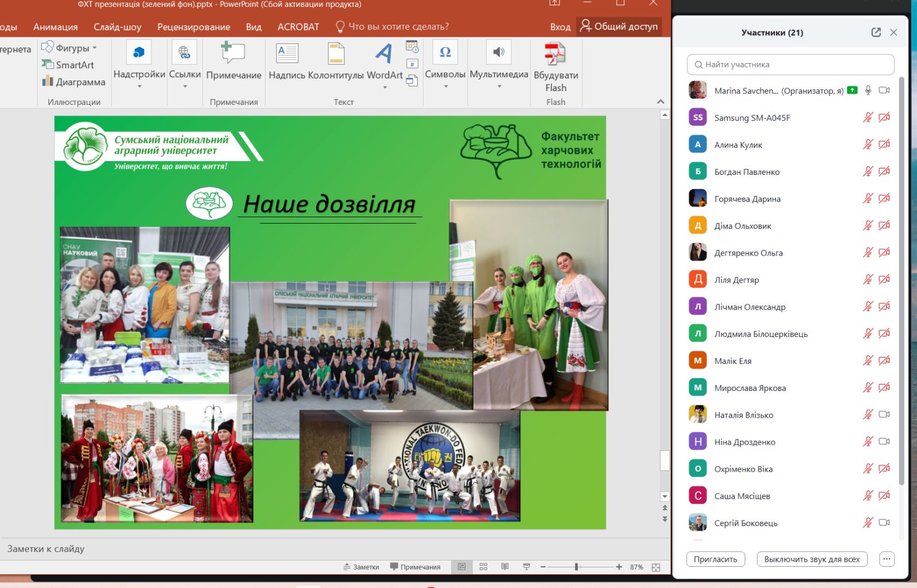Open the Рецензирование ribbon tab
917x588 pixels.
coord(194,27)
